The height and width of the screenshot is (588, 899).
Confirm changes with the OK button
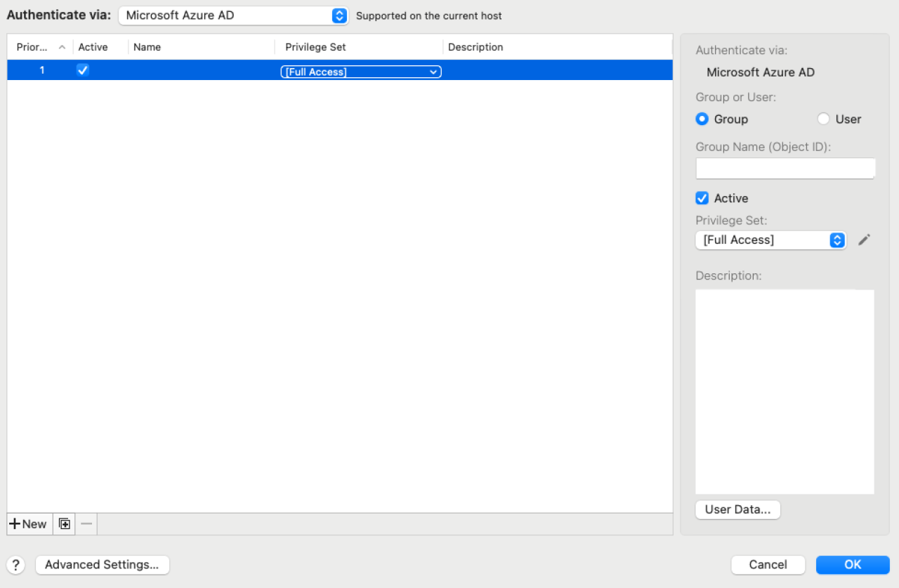pos(853,565)
